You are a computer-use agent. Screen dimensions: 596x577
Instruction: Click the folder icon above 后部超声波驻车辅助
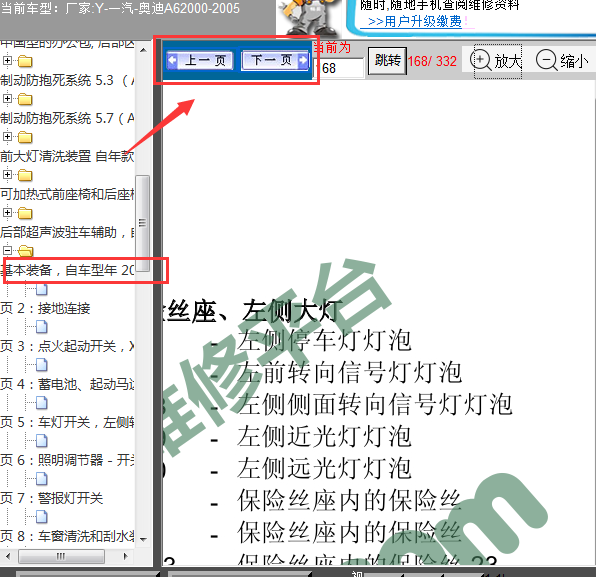pyautogui.click(x=25, y=213)
